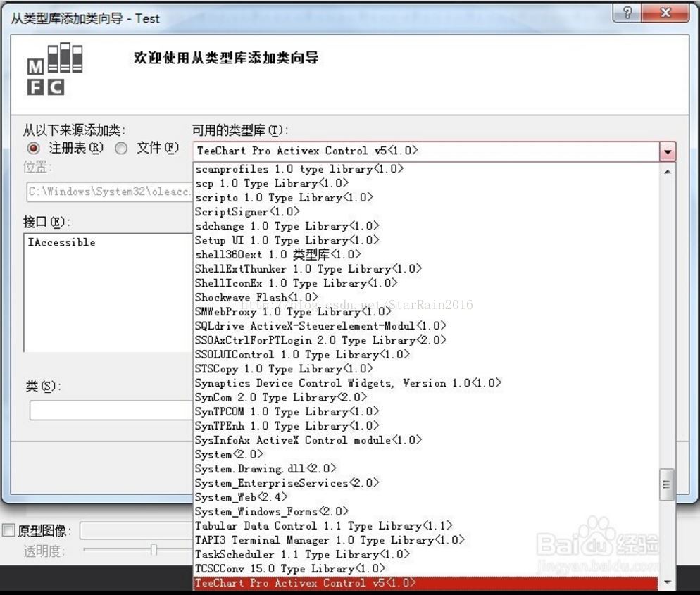700x595 pixels.
Task: Click the TeeChart Pro combo box field
Action: click(426, 151)
